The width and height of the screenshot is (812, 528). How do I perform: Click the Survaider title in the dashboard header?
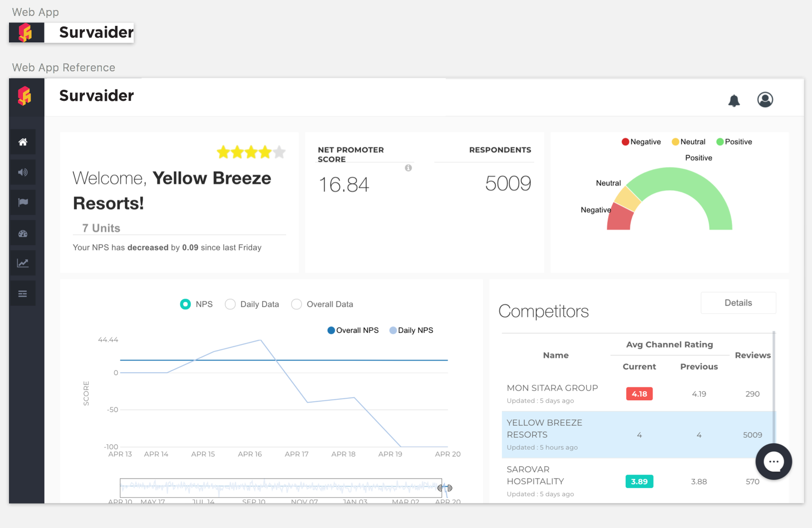pos(96,95)
